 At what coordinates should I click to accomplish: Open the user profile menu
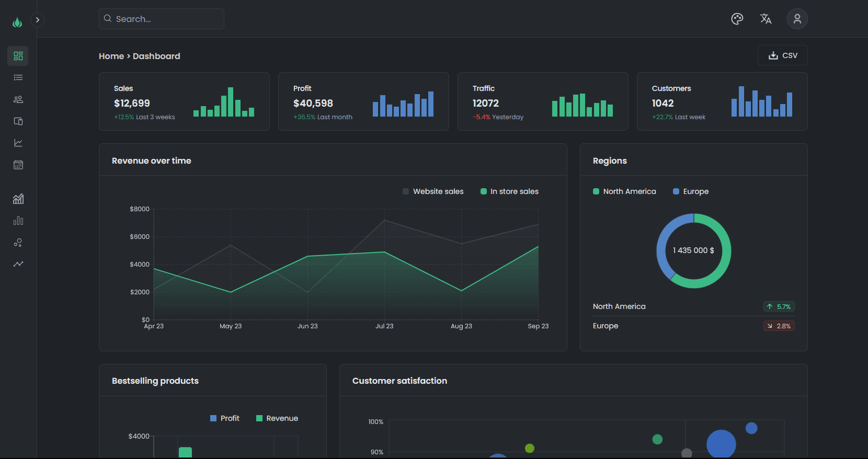[x=797, y=19]
